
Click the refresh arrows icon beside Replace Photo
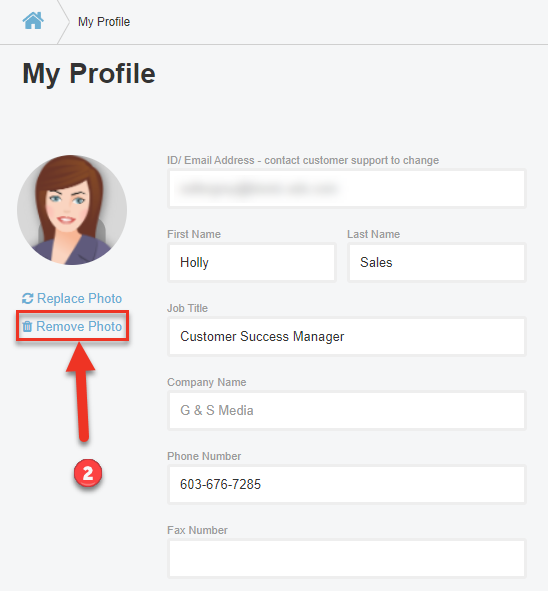point(28,299)
